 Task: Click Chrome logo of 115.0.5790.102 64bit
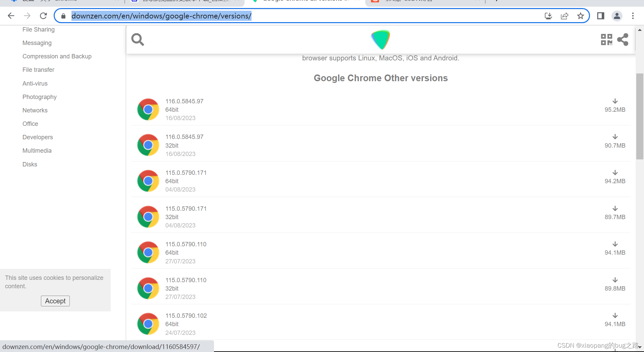[148, 324]
